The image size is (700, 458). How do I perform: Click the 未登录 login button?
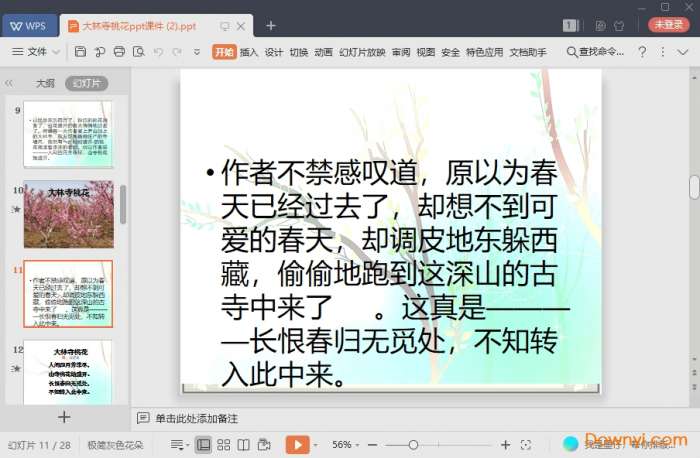tap(669, 25)
